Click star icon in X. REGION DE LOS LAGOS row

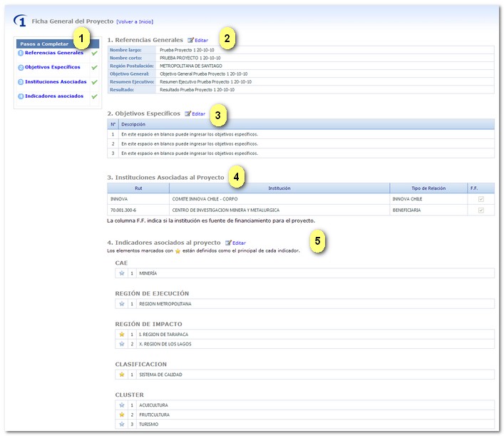pyautogui.click(x=122, y=344)
